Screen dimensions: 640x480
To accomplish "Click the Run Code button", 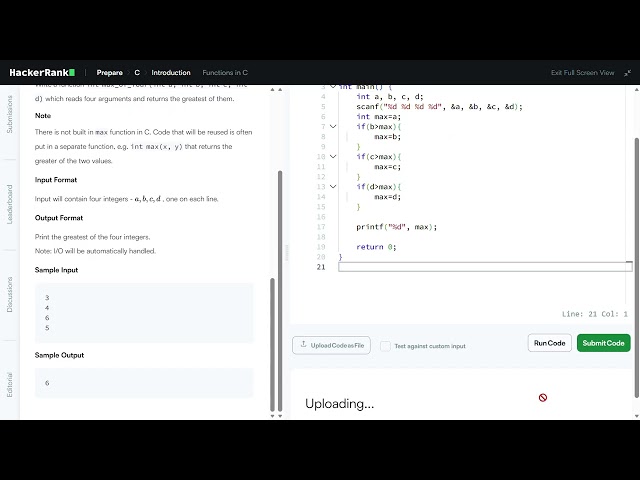I will pos(549,343).
